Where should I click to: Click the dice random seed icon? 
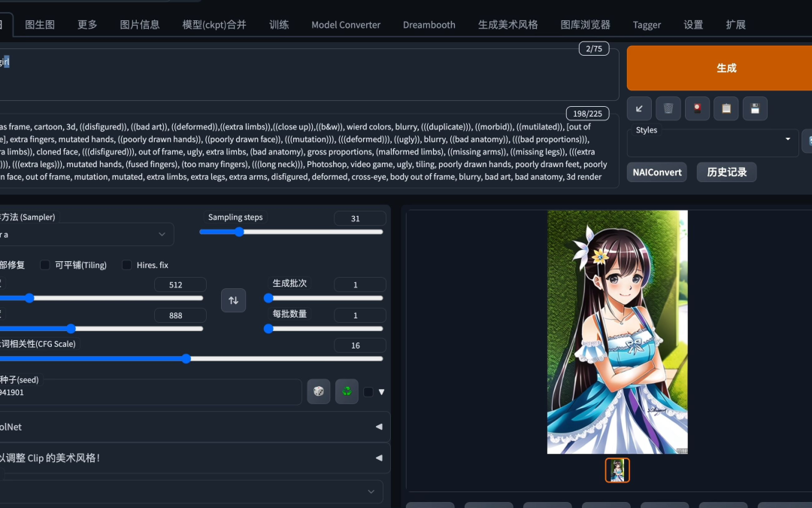319,391
